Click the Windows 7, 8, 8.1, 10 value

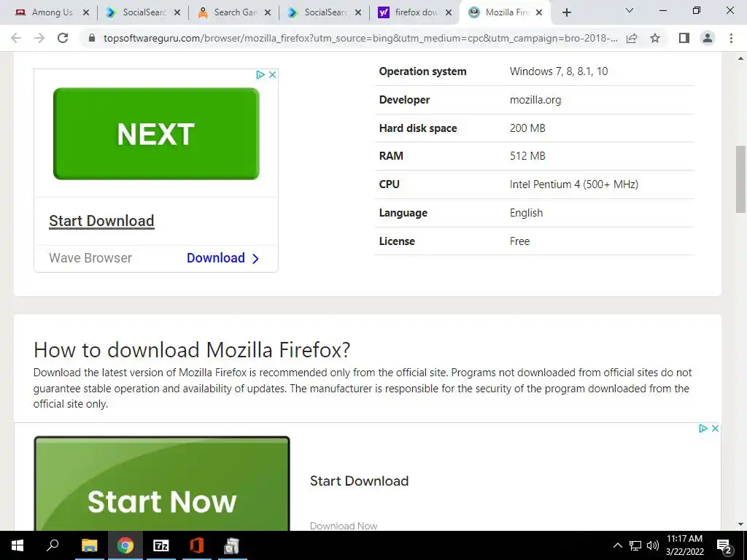(x=559, y=71)
